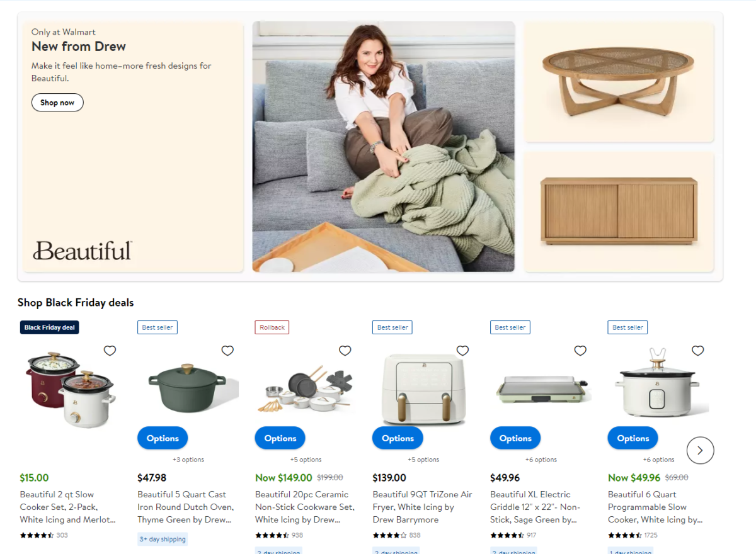Open the round rattan coffee table image
The image size is (756, 554).
point(619,82)
